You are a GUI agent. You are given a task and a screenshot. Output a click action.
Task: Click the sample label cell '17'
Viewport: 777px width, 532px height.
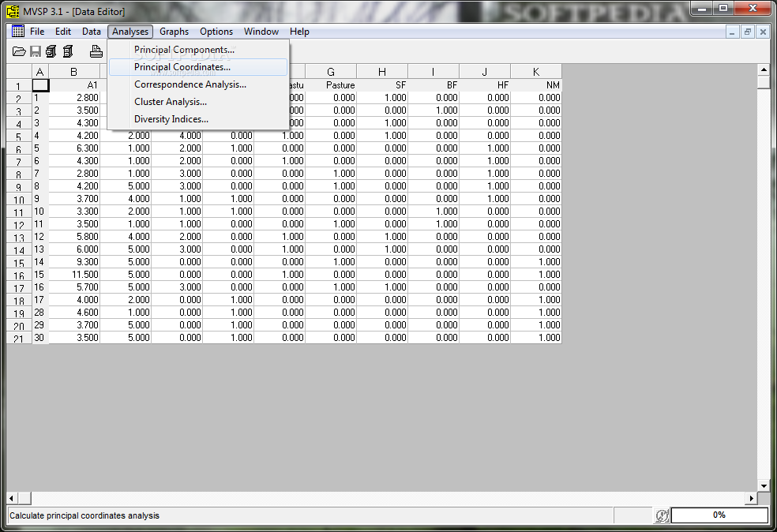tap(40, 300)
